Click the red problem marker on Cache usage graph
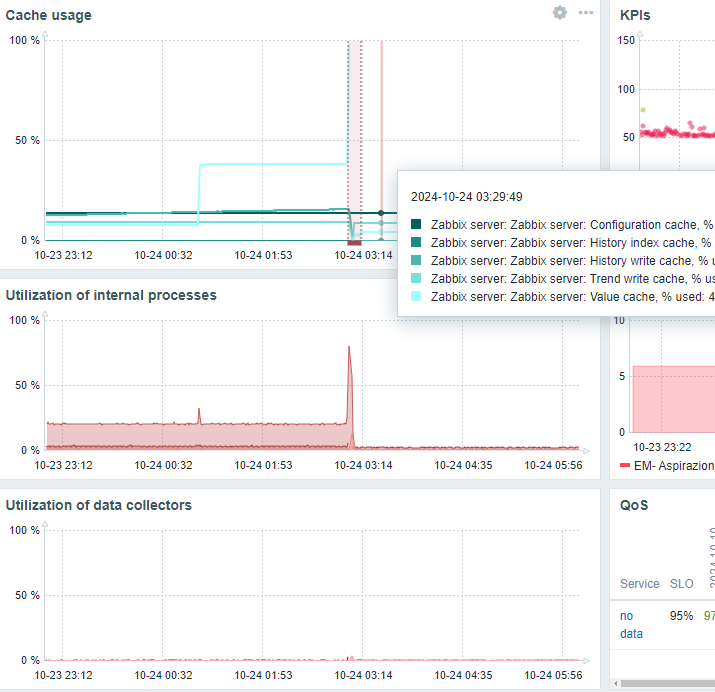 (x=354, y=243)
